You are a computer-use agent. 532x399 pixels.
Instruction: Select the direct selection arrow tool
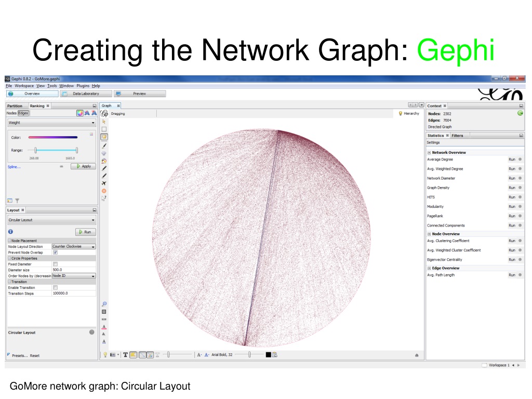point(104,122)
